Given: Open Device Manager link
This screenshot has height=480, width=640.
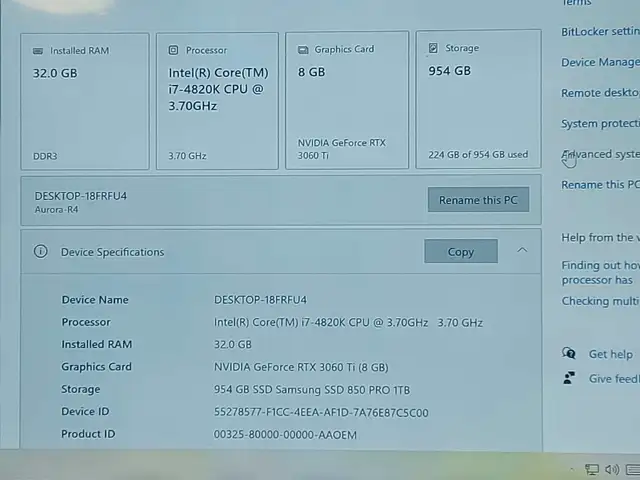Looking at the screenshot, I should [600, 62].
